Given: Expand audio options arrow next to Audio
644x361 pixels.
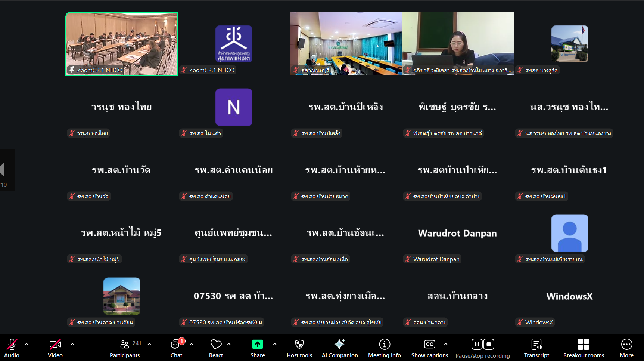Looking at the screenshot, I should [x=27, y=344].
